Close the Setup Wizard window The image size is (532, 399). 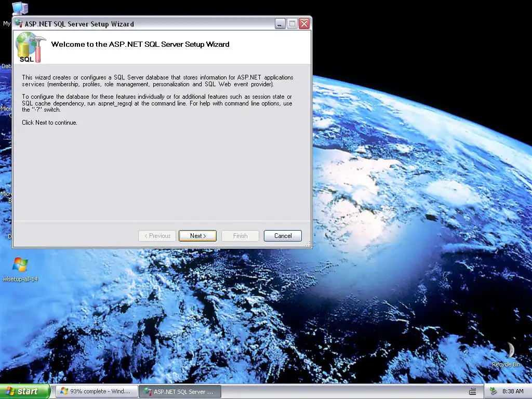pos(304,24)
